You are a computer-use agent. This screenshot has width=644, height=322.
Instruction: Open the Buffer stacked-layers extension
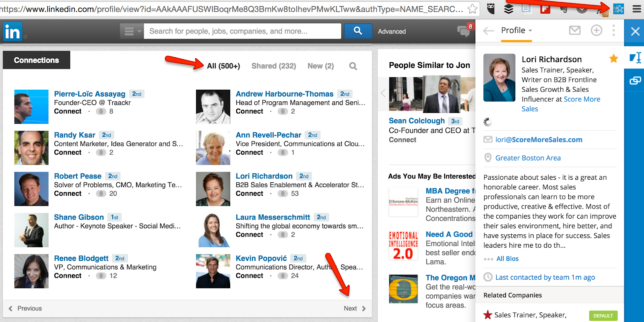click(x=508, y=8)
